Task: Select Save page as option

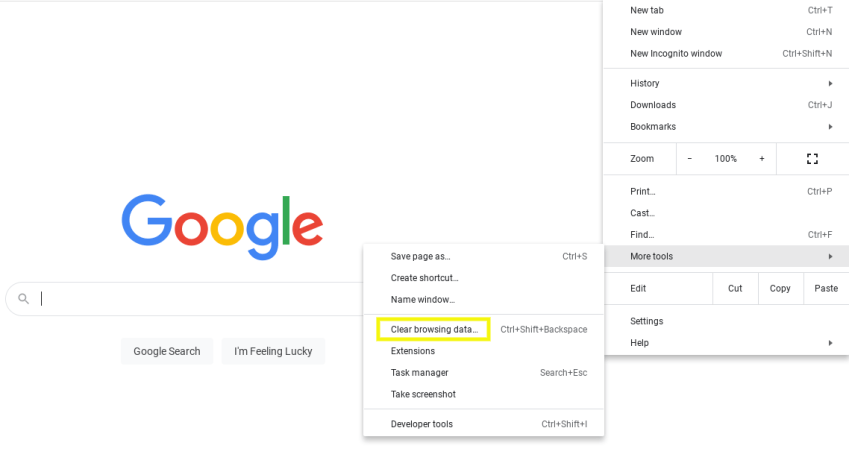Action: (420, 257)
